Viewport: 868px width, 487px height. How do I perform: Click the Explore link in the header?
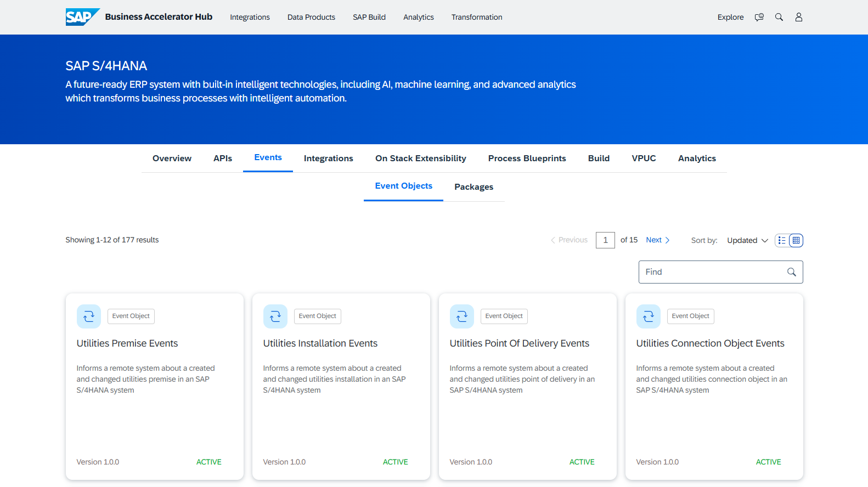731,17
